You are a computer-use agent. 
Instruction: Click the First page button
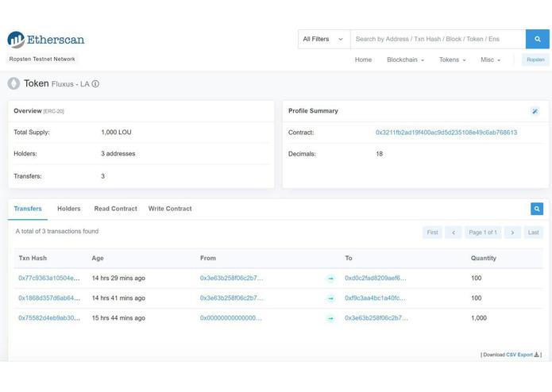(x=432, y=233)
